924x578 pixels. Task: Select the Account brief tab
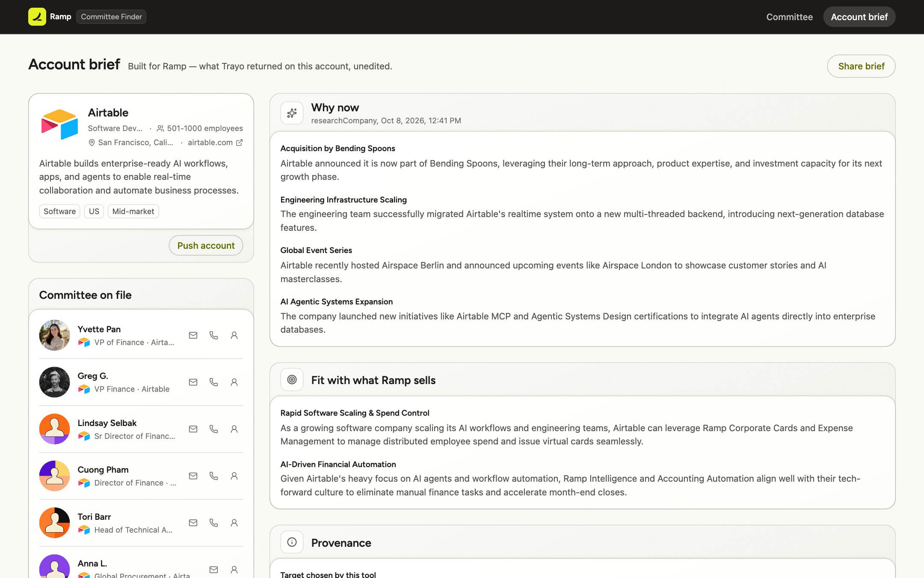coord(859,17)
